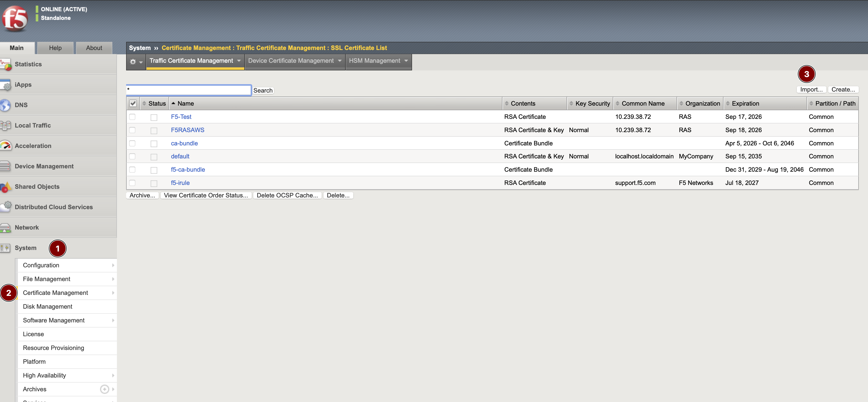
Task: Click the Archive... button
Action: [142, 195]
